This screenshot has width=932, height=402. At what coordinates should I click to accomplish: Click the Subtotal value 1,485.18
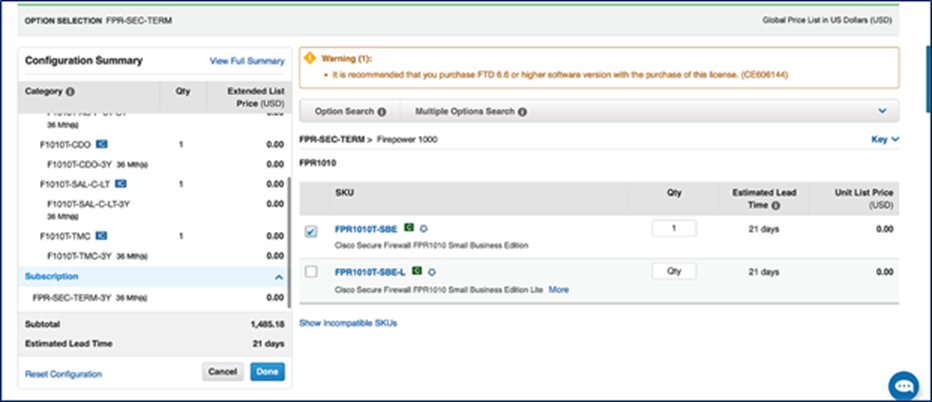tap(267, 325)
